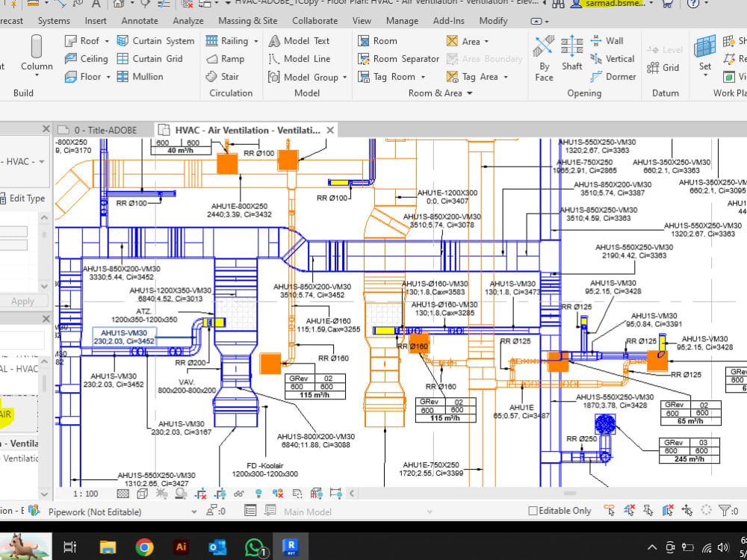Click the Set work plane button
747x560 pixels.
coord(705,56)
